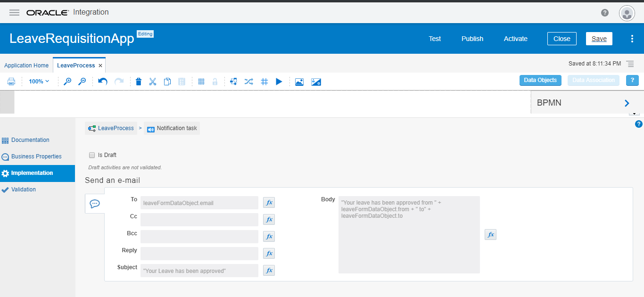Click the small dropdown arrow under BPMN
The width and height of the screenshot is (644, 297).
click(x=634, y=114)
